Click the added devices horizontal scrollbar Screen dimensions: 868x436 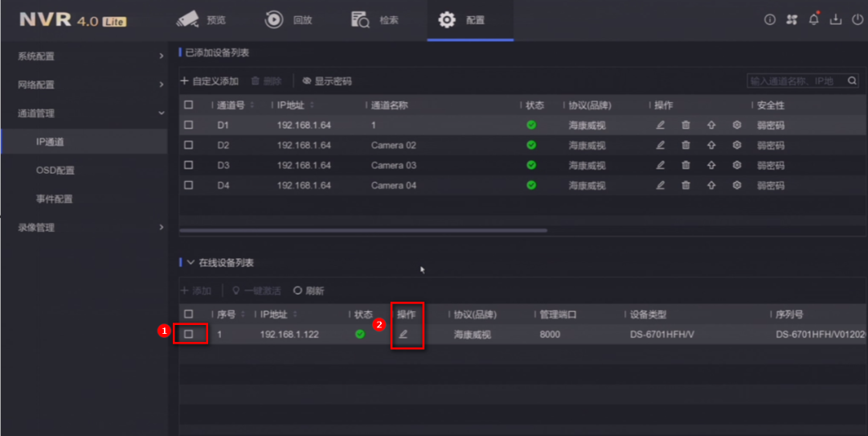pyautogui.click(x=363, y=230)
